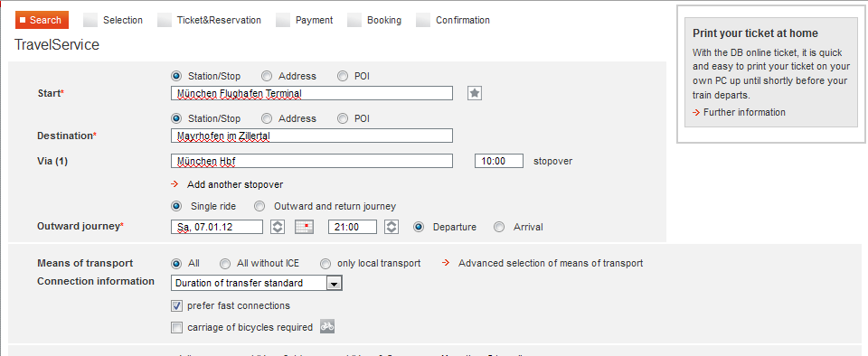Select only local transport option
Viewport: 868px width, 356px height.
click(x=325, y=263)
